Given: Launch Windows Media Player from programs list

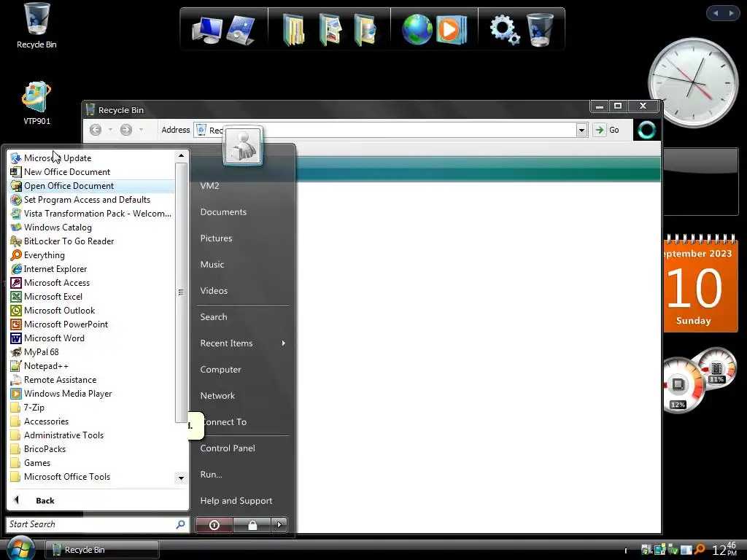Looking at the screenshot, I should 92,393.
